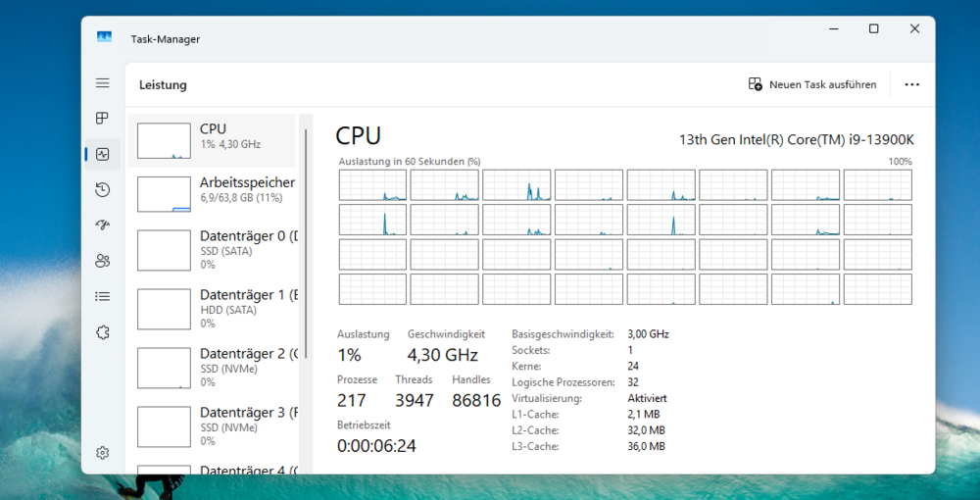Maximize the Task-Manager window
The width and height of the screenshot is (980, 500).
[x=874, y=28]
